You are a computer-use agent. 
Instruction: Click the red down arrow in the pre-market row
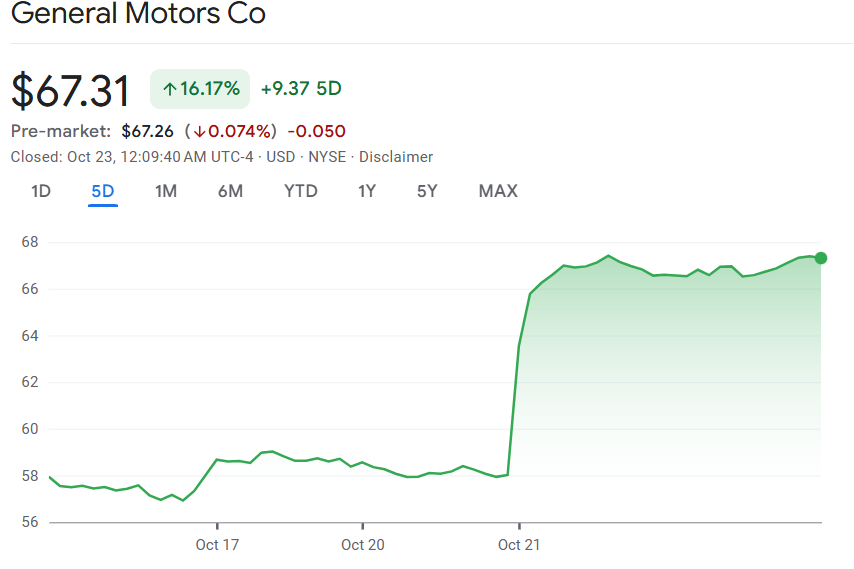coord(200,131)
